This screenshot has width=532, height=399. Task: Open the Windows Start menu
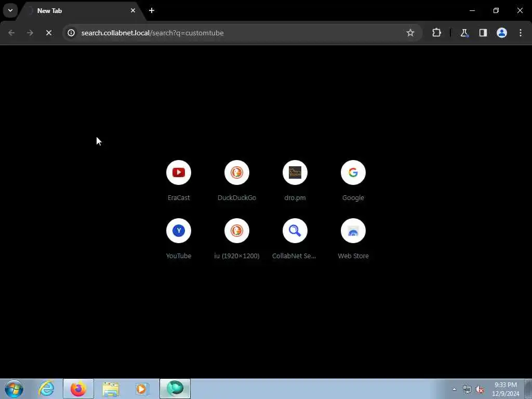pos(14,389)
